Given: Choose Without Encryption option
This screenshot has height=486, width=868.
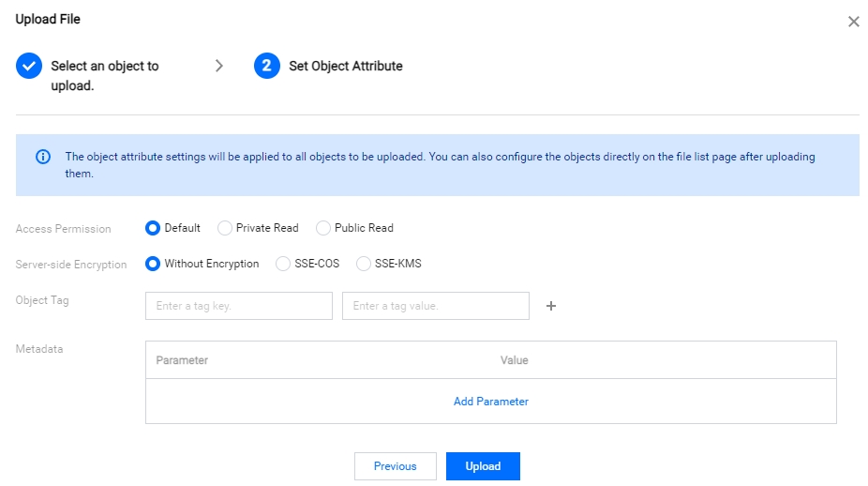Looking at the screenshot, I should [x=153, y=264].
